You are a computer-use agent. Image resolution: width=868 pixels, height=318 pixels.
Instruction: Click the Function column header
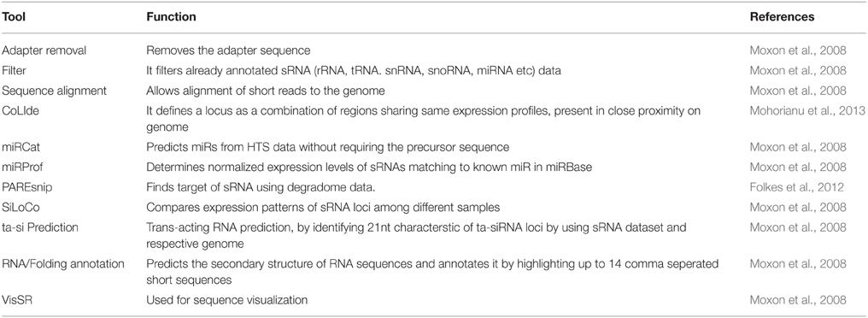[171, 16]
